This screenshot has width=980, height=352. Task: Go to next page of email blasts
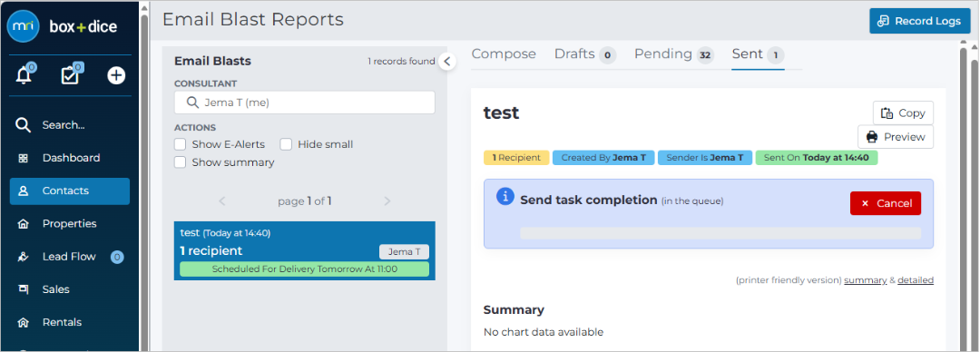click(x=387, y=201)
